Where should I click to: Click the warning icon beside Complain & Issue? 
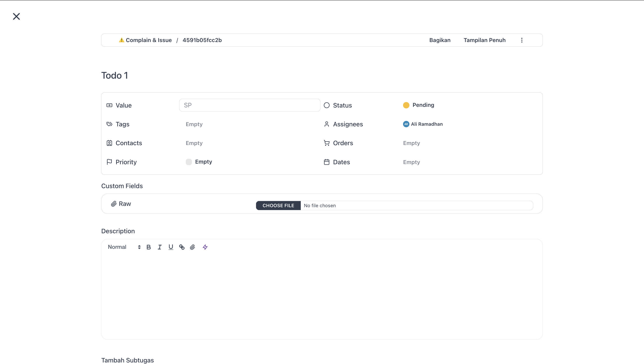pyautogui.click(x=122, y=40)
